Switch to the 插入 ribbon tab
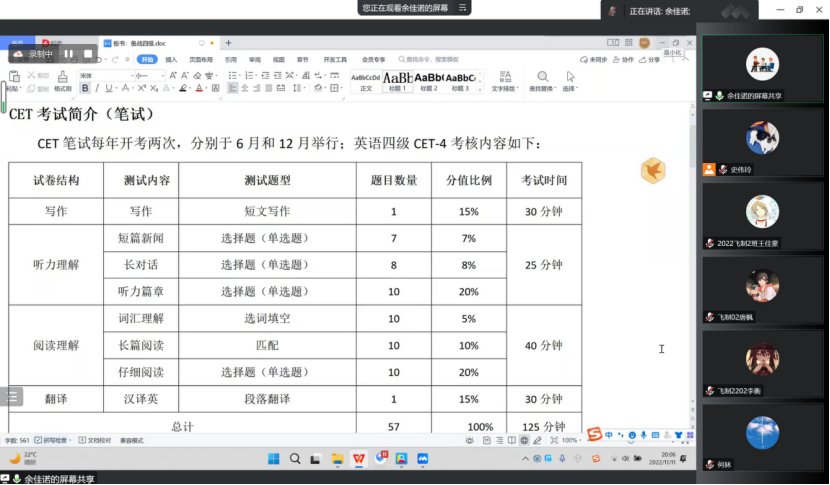 pyautogui.click(x=171, y=59)
